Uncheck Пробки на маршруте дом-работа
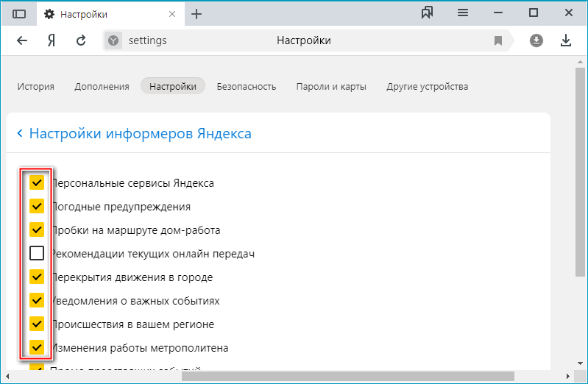Image resolution: width=588 pixels, height=384 pixels. click(37, 230)
